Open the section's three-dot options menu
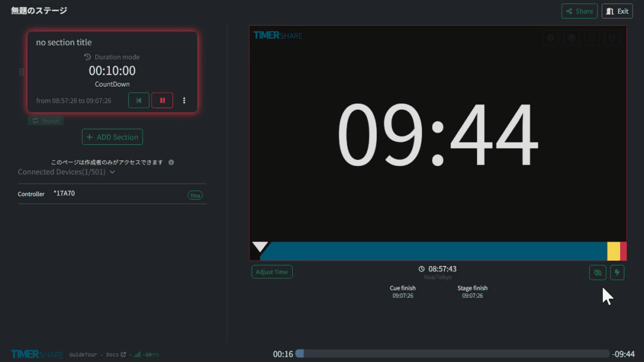 click(184, 101)
